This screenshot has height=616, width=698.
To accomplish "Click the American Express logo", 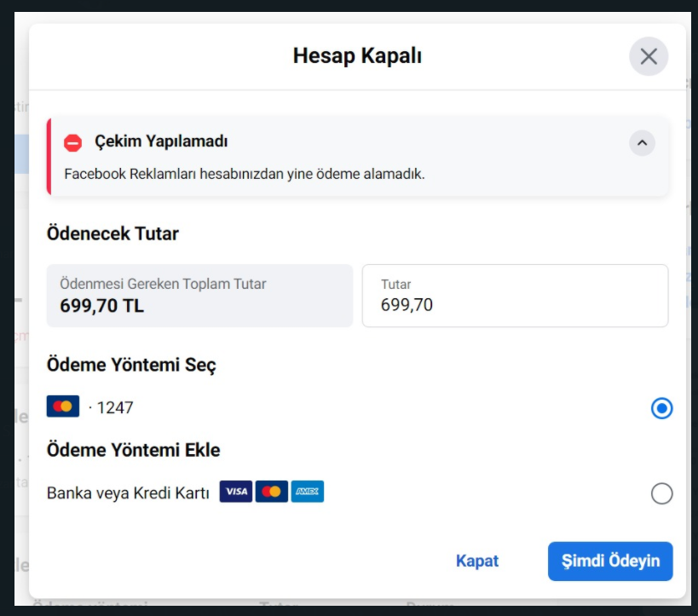I will pyautogui.click(x=308, y=492).
